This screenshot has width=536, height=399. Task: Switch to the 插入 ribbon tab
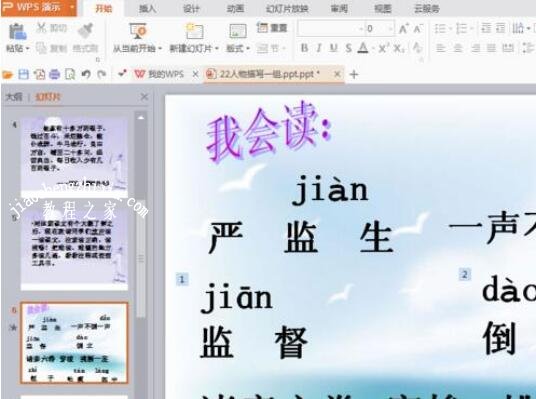coord(148,9)
